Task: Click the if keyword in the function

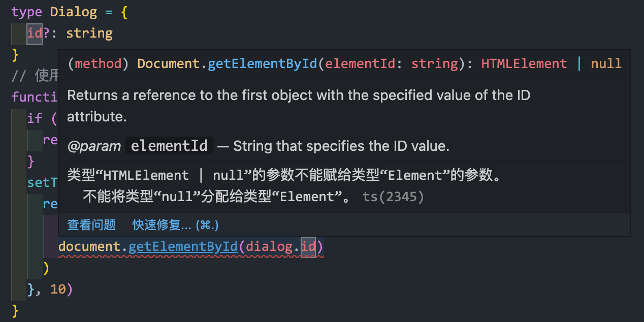Action: point(35,118)
